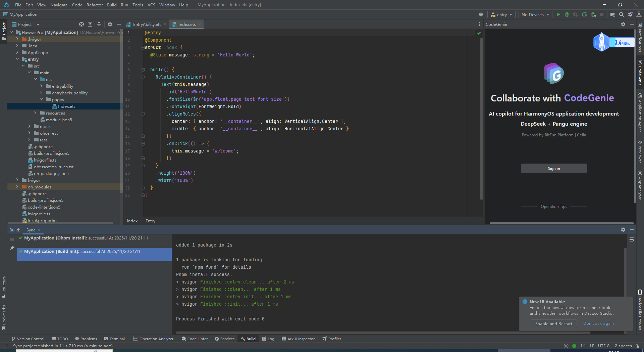This screenshot has height=352, width=644.
Task: Click the floating rocket speed widget
Action: click(613, 42)
